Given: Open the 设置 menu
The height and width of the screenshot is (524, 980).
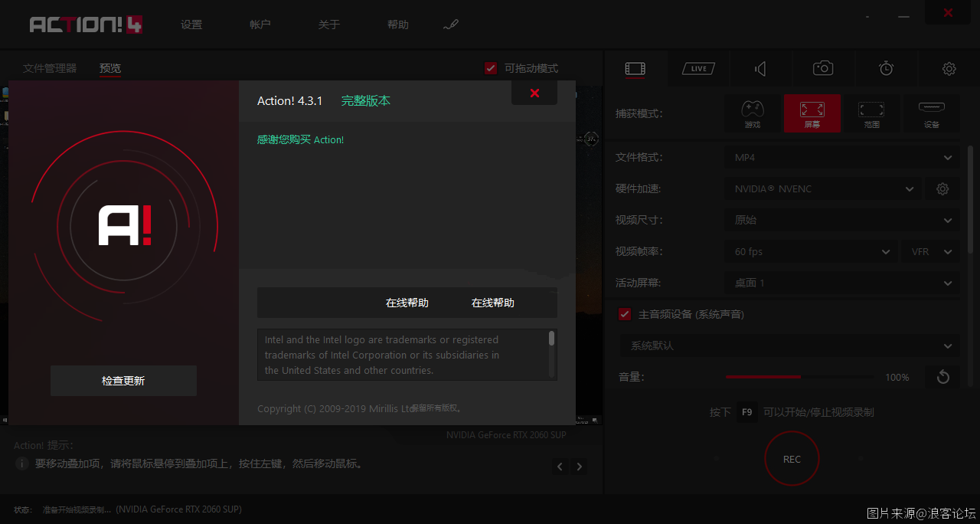Looking at the screenshot, I should 191,25.
